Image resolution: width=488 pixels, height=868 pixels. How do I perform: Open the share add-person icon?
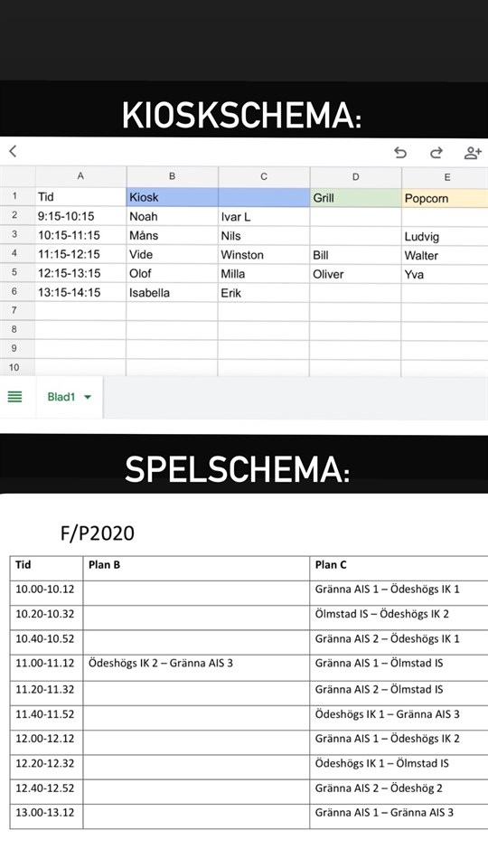pos(473,153)
